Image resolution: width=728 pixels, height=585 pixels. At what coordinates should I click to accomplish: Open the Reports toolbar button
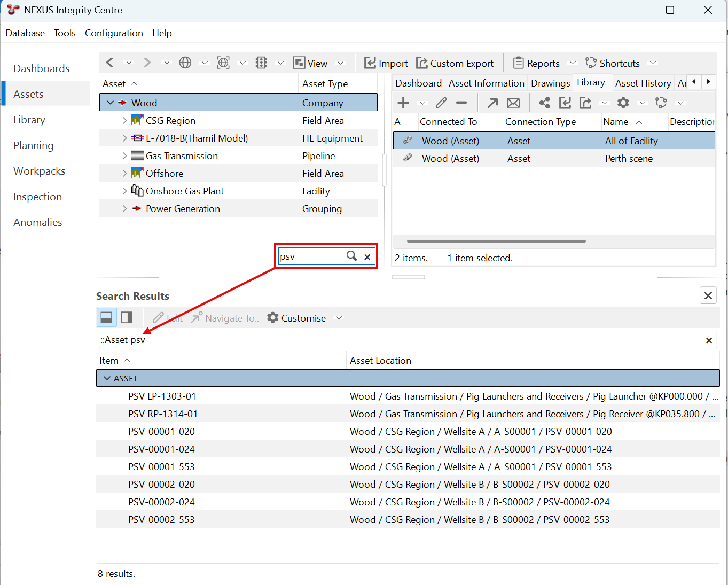(x=536, y=63)
